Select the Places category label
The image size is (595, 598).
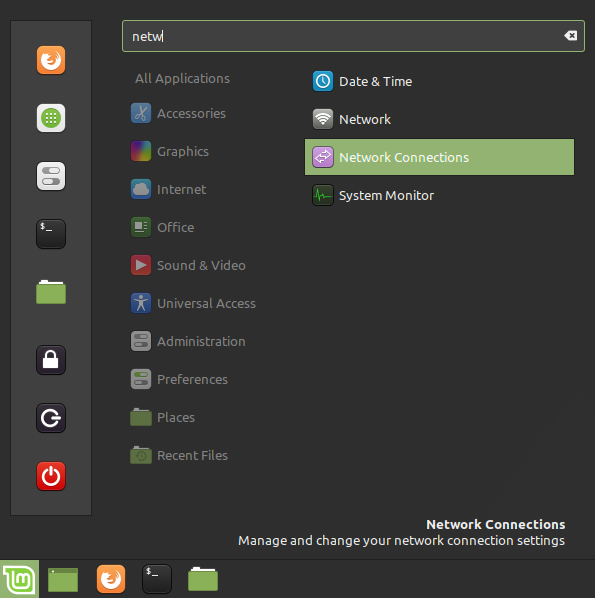(x=176, y=417)
